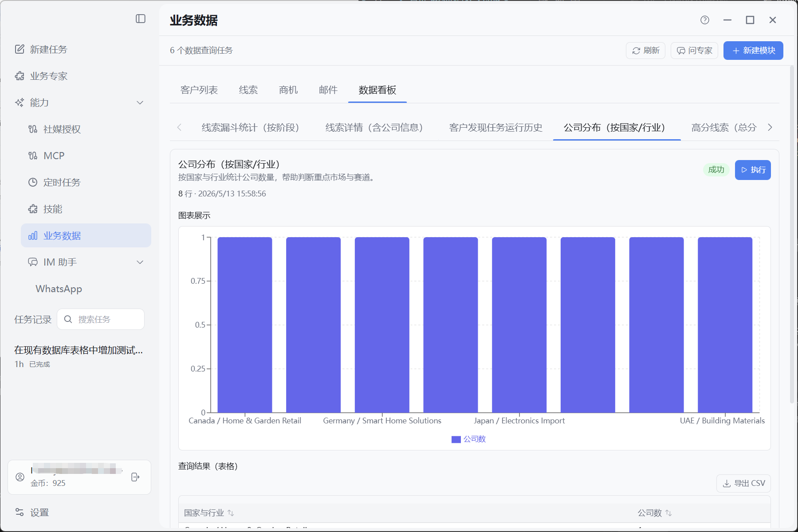Click the 成功 status badge
This screenshot has height=532, width=798.
716,170
